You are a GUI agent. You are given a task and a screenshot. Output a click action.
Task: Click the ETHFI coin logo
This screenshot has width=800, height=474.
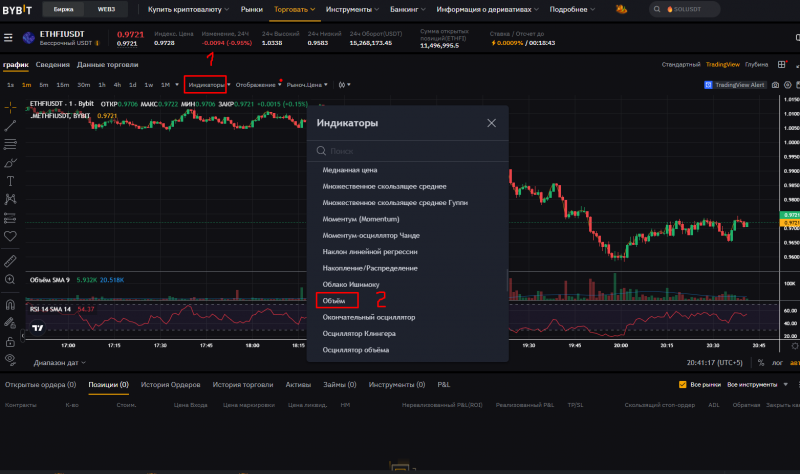(x=29, y=38)
